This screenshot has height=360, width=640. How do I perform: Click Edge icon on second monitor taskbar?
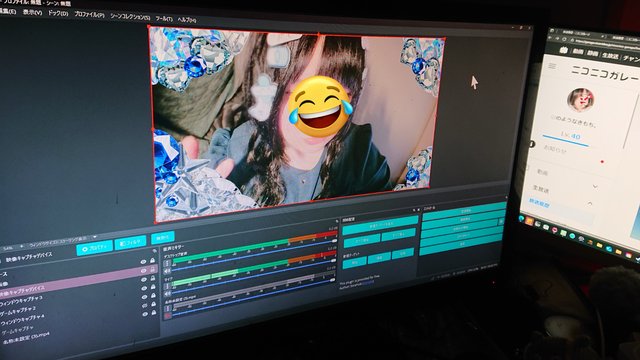[x=522, y=218]
